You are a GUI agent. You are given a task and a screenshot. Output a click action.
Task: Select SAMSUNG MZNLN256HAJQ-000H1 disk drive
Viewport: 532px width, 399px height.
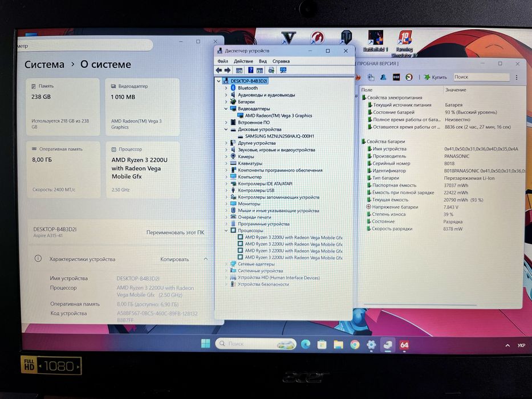(279, 136)
